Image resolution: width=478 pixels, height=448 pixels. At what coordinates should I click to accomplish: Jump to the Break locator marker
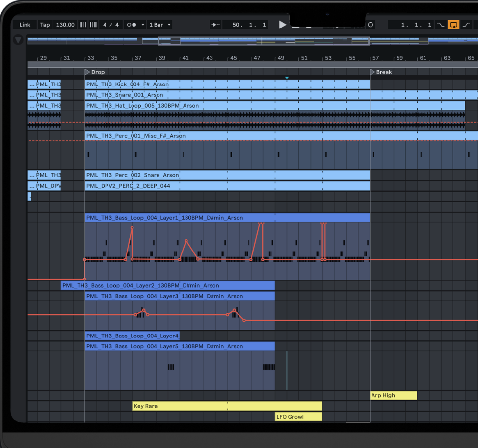coord(372,72)
